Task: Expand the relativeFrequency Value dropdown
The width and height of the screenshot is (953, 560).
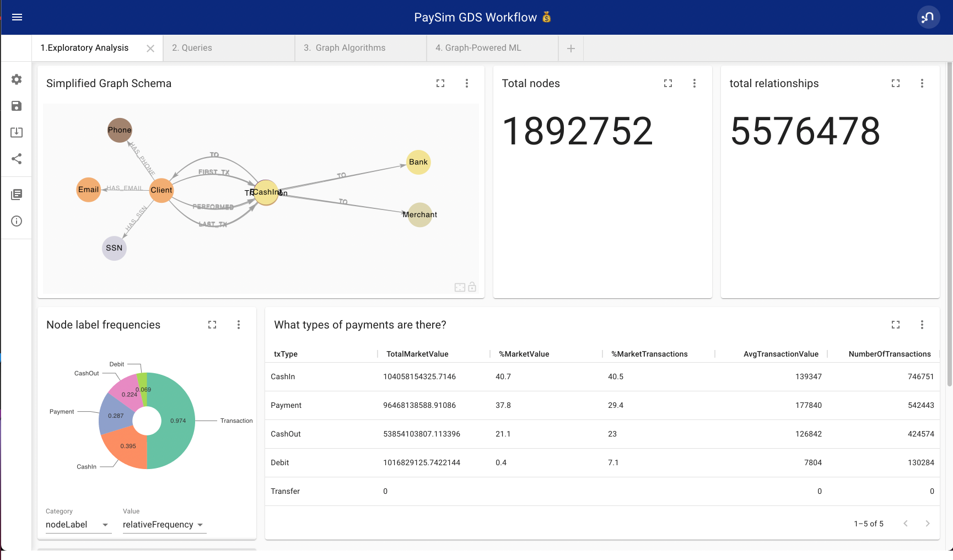Action: (164, 525)
